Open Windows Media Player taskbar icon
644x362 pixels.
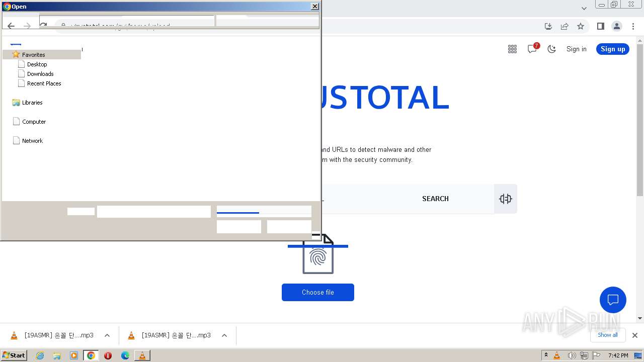coord(74,355)
